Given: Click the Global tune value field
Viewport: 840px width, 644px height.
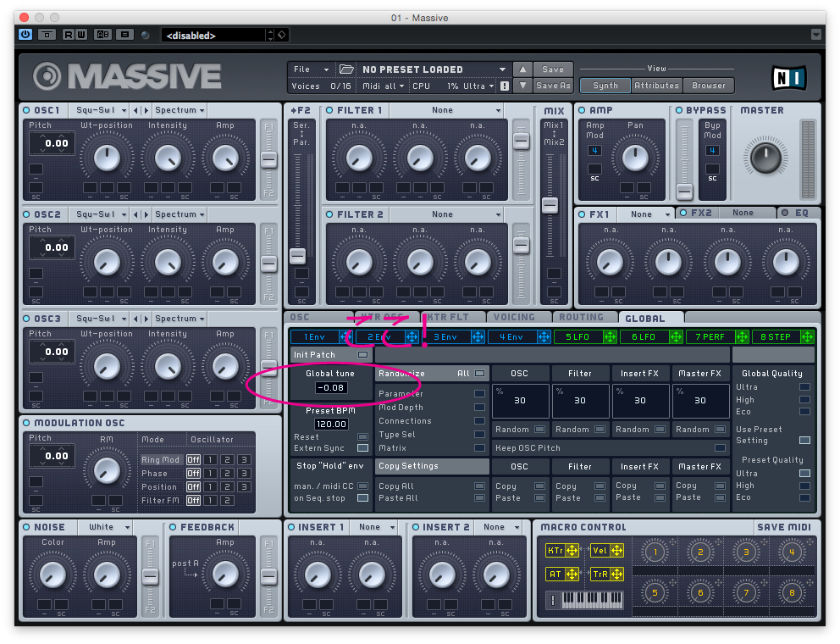Looking at the screenshot, I should click(331, 388).
